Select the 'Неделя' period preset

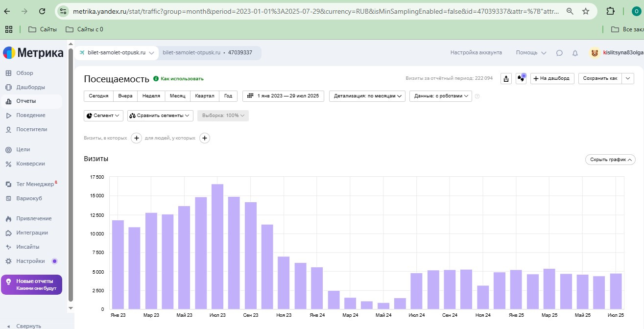point(151,96)
